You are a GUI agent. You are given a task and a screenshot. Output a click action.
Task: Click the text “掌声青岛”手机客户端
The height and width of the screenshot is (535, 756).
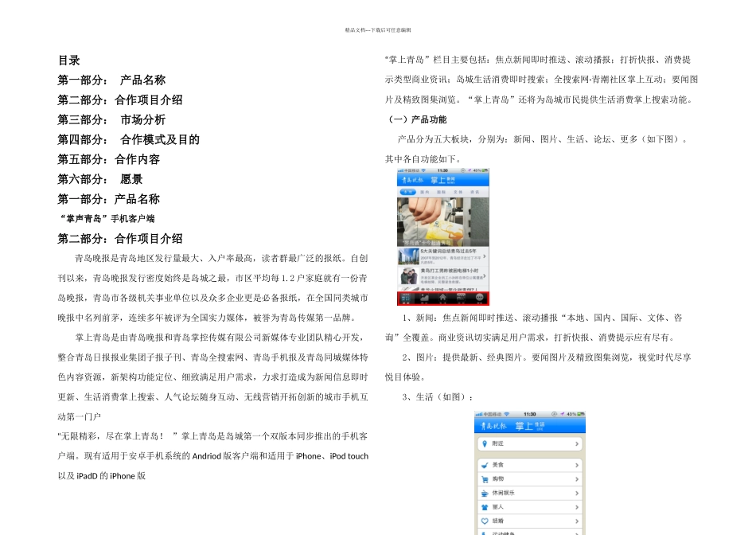pos(107,218)
